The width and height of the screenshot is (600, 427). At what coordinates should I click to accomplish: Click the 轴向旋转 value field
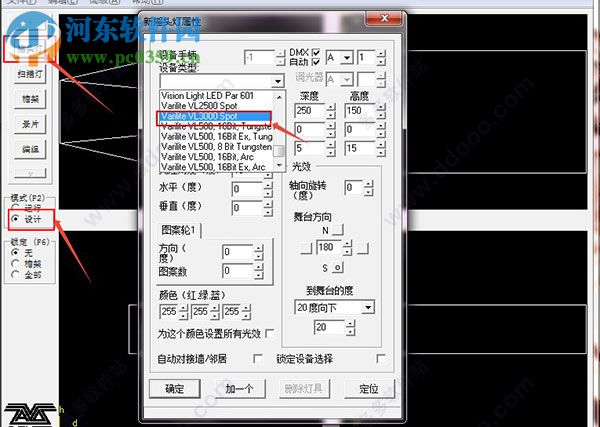pos(354,188)
